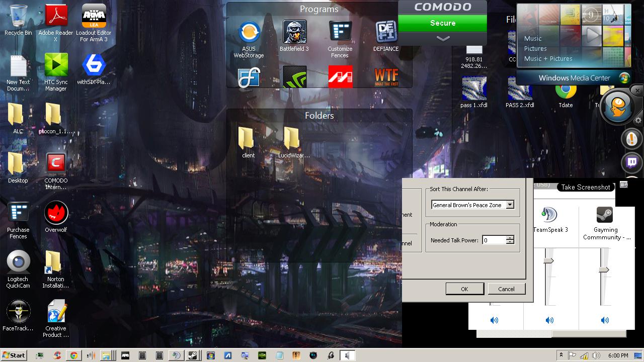
Task: Launch Adobe Reader X
Action: click(56, 23)
